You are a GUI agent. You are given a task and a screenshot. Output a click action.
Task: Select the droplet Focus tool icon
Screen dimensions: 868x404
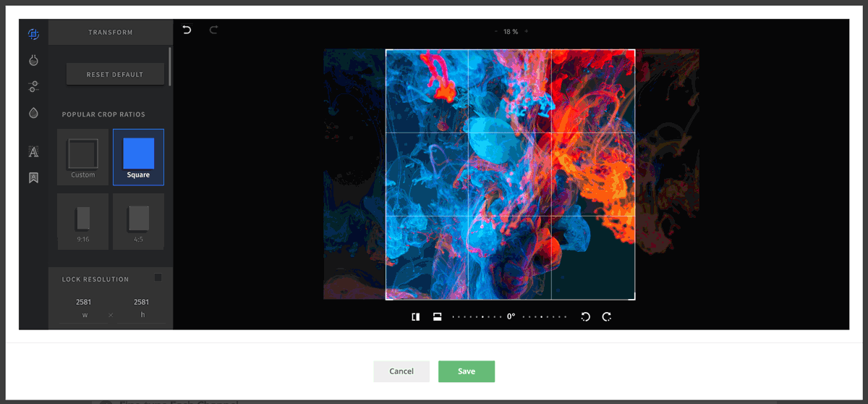(33, 113)
